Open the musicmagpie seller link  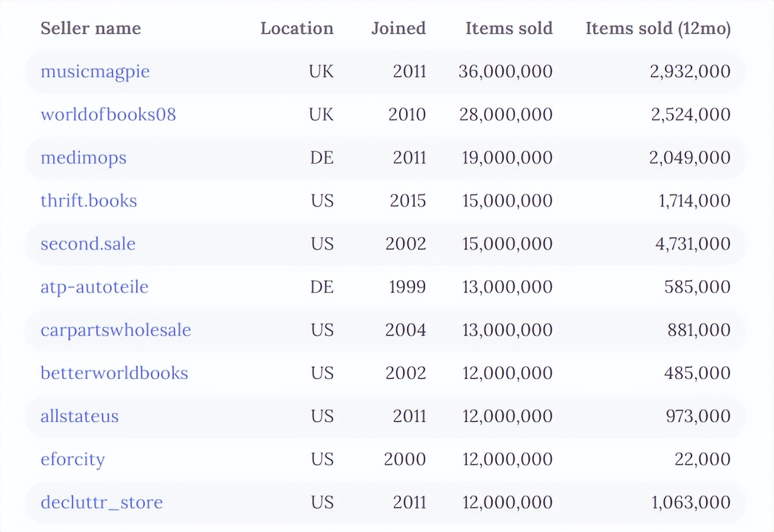point(95,71)
